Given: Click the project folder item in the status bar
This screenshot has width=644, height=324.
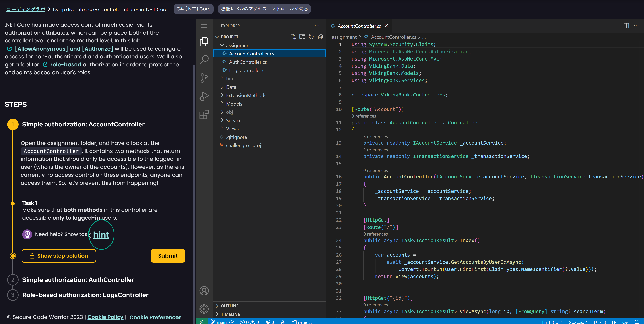Looking at the screenshot, I should (302, 322).
